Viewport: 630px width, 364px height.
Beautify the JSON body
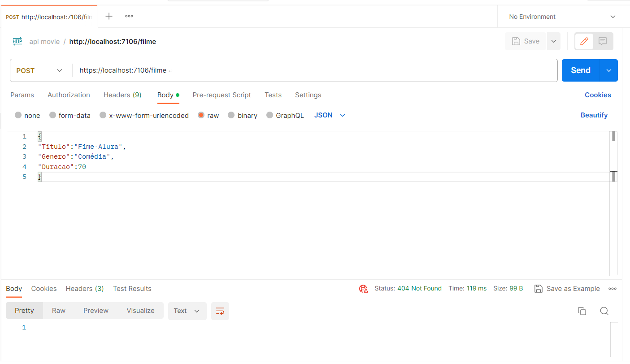[594, 115]
